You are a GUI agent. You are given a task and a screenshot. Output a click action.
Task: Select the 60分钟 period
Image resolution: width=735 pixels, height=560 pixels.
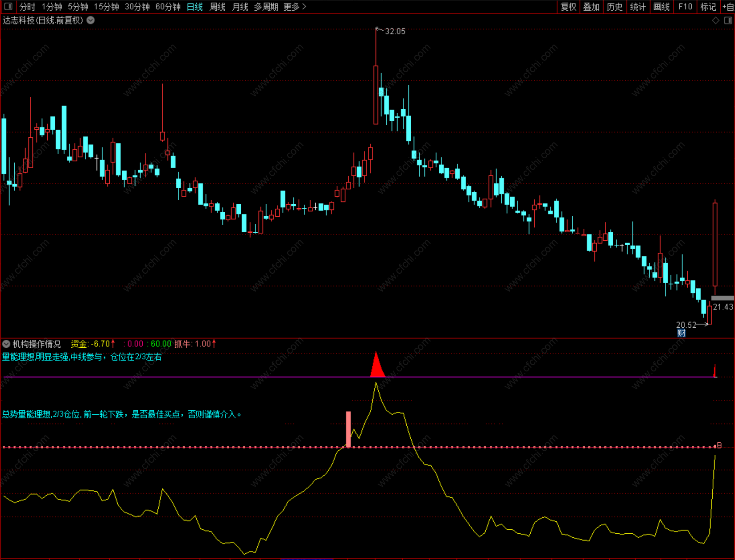(x=168, y=7)
